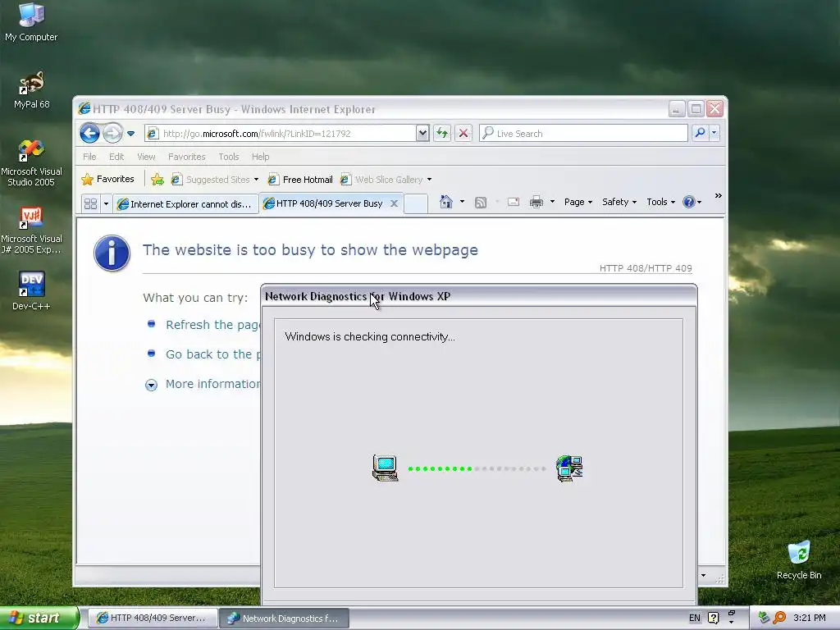The image size is (840, 630).
Task: Click the Go back to the previous page link
Action: (x=213, y=354)
